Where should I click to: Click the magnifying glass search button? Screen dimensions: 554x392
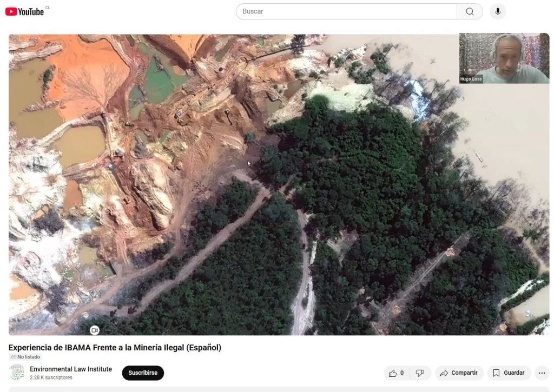[470, 11]
